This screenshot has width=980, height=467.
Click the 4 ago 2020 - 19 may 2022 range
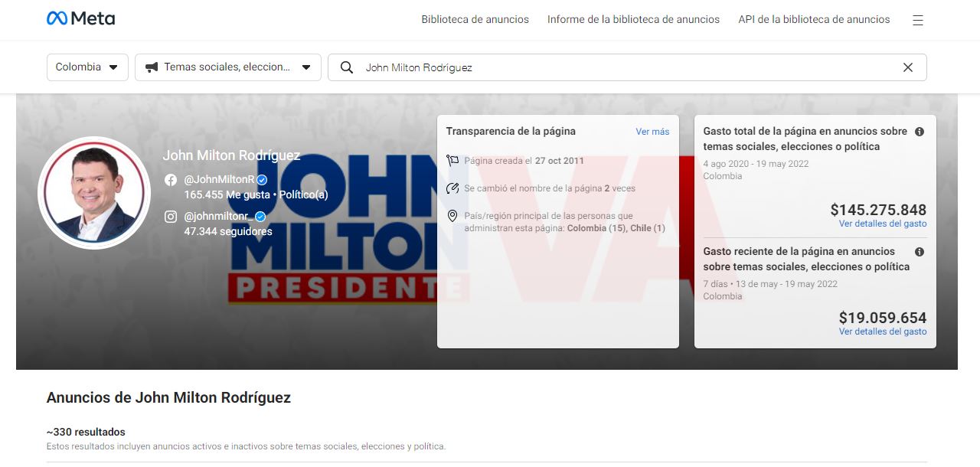coord(756,164)
